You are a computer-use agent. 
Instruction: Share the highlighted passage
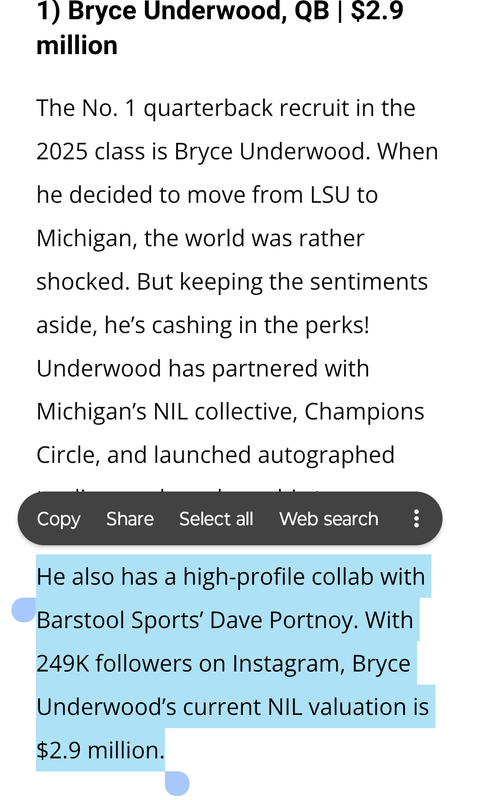130,519
